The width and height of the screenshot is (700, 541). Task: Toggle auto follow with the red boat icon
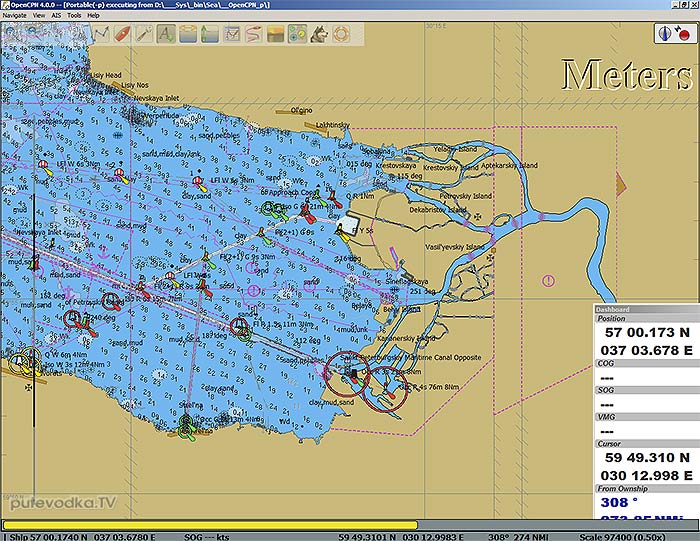coord(122,34)
